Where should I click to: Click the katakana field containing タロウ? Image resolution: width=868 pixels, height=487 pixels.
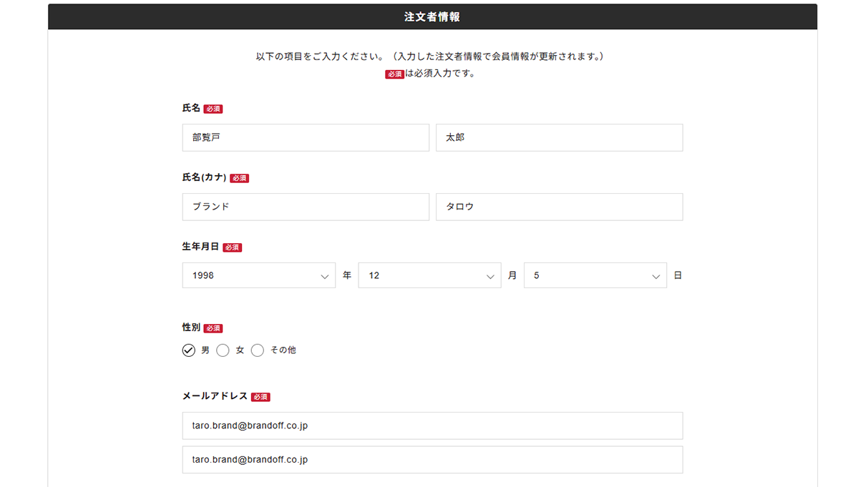point(559,207)
